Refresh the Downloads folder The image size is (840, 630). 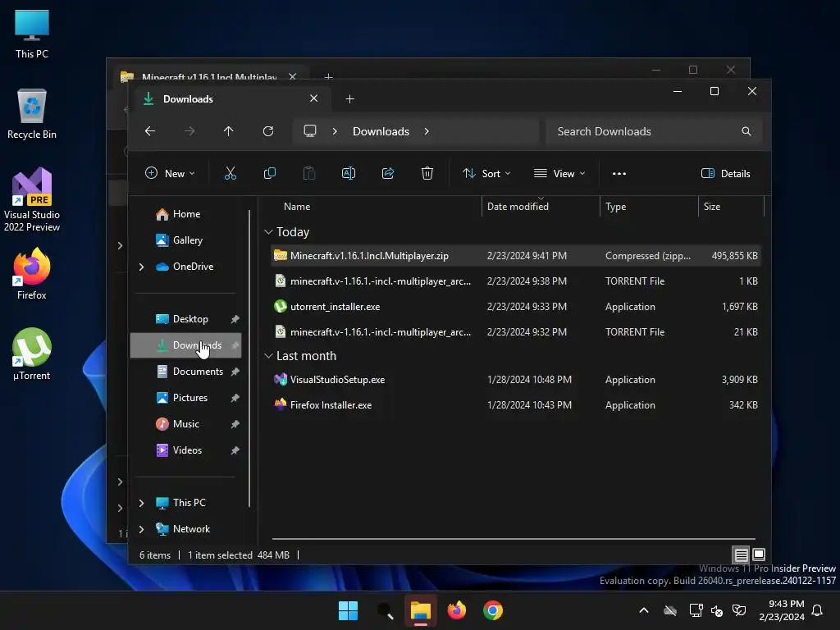point(268,131)
